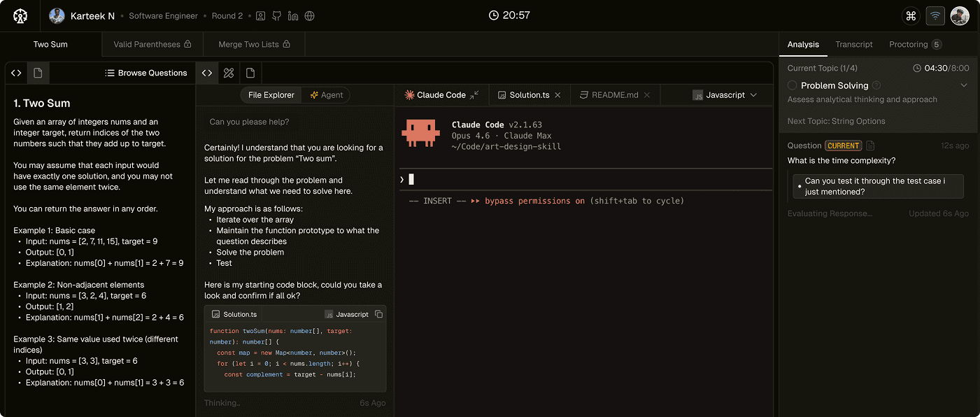Click the Proctoring count badge 5
The width and height of the screenshot is (980, 417).
coord(937,45)
